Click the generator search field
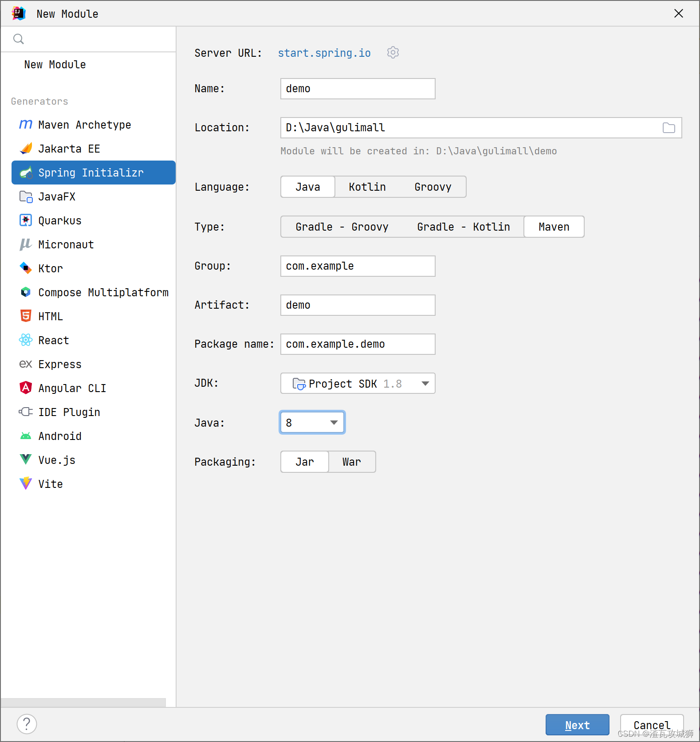This screenshot has width=700, height=742. tap(89, 39)
